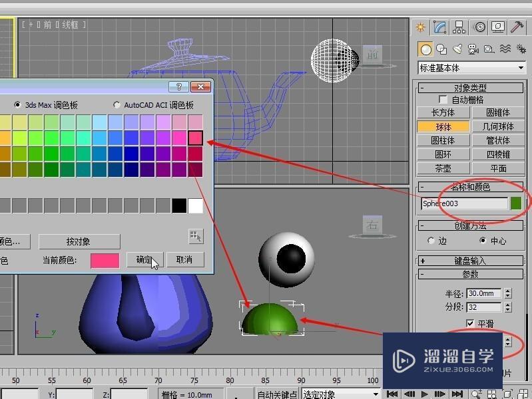Screen dimensions: 532x399
Task: Click the 长方体 primitive button
Action: pyautogui.click(x=443, y=112)
